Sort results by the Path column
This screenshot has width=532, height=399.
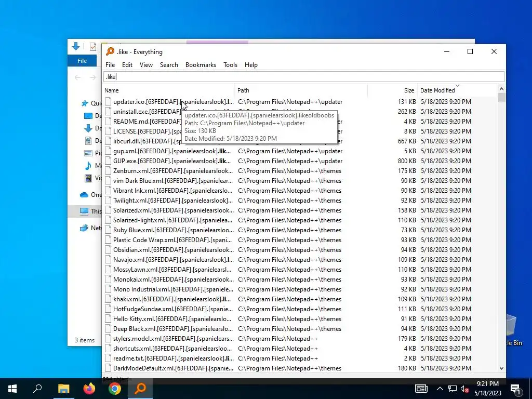301,90
